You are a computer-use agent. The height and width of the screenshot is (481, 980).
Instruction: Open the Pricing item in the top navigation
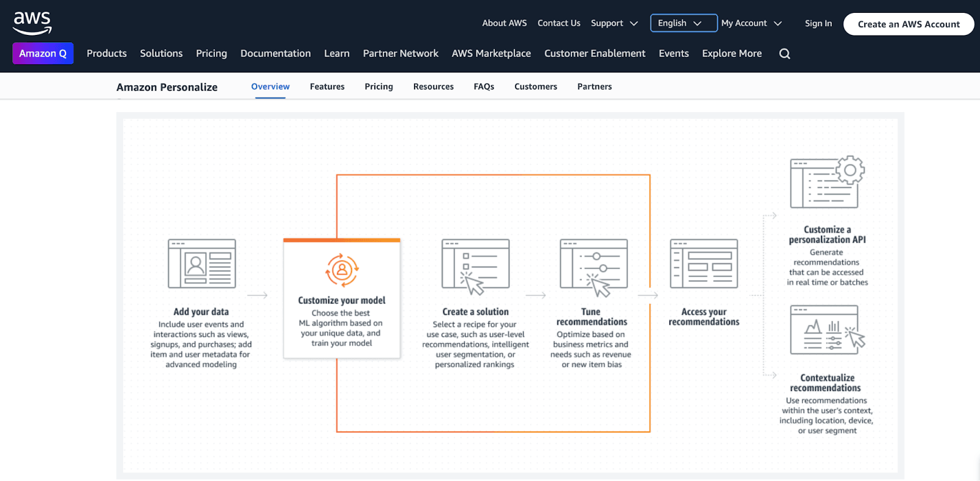click(211, 53)
